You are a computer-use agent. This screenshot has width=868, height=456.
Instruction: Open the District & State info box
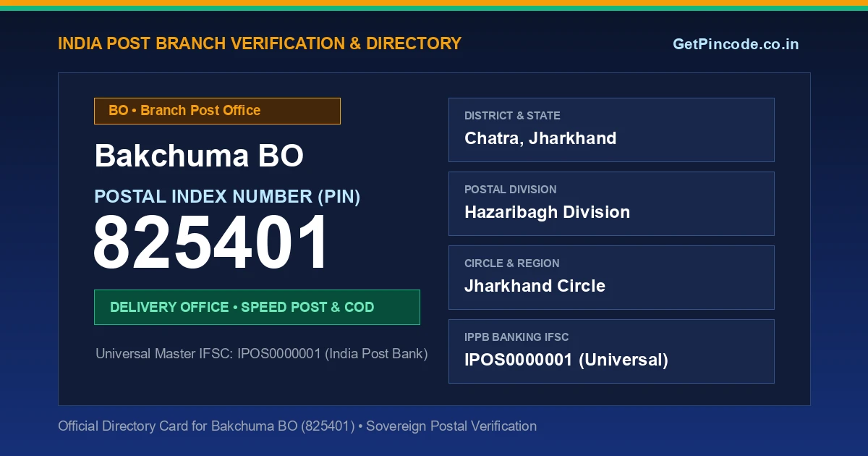click(x=611, y=130)
